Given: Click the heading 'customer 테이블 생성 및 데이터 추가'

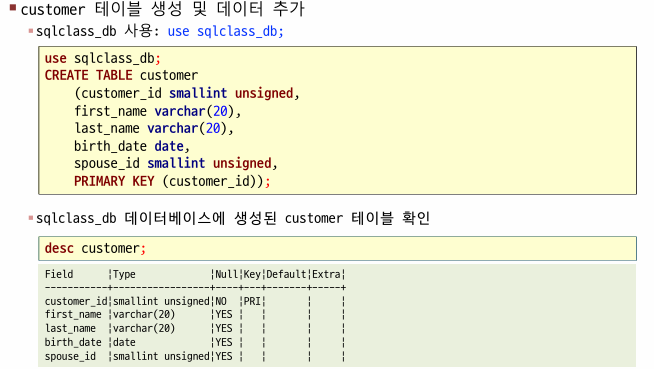Looking at the screenshot, I should (x=163, y=9).
